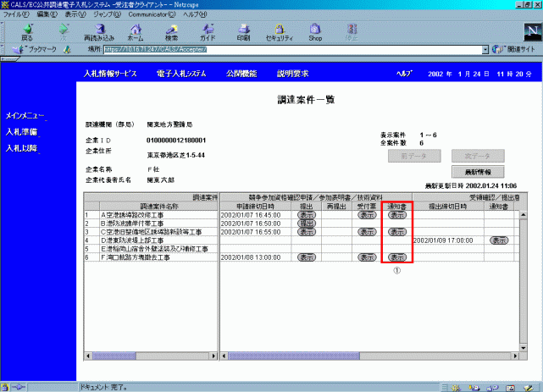This screenshot has width=543, height=392.
Task: Open the ヘルプ(H) menu
Action: click(x=195, y=14)
